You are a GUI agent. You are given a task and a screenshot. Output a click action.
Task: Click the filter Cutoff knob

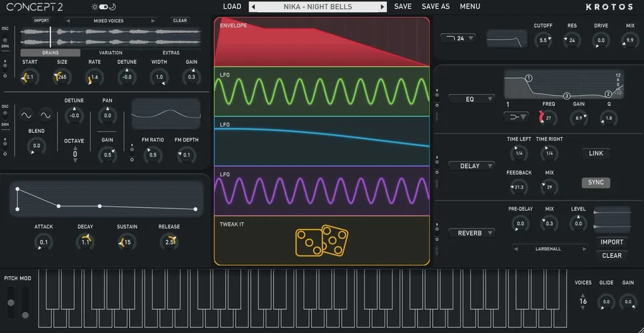pyautogui.click(x=543, y=41)
